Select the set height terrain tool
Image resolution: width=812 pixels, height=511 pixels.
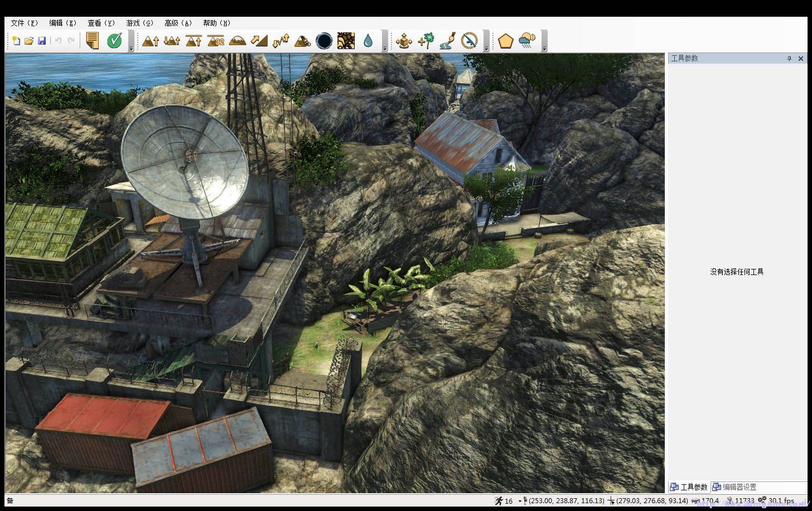tap(194, 41)
